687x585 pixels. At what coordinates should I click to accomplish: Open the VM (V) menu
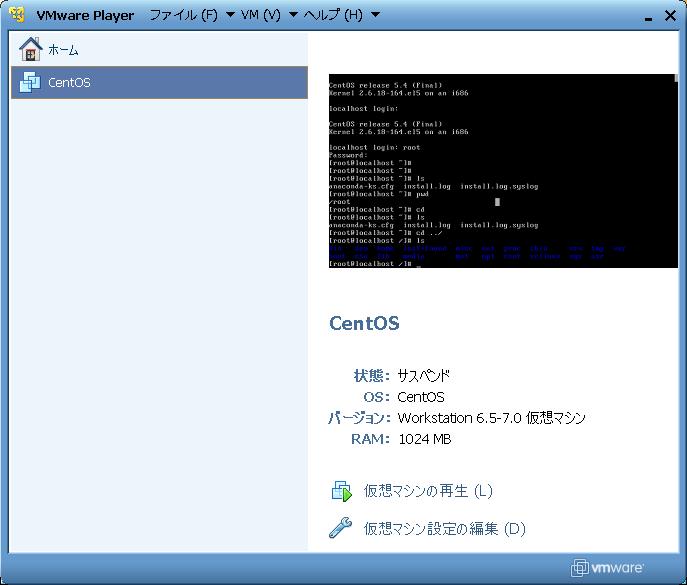click(260, 15)
